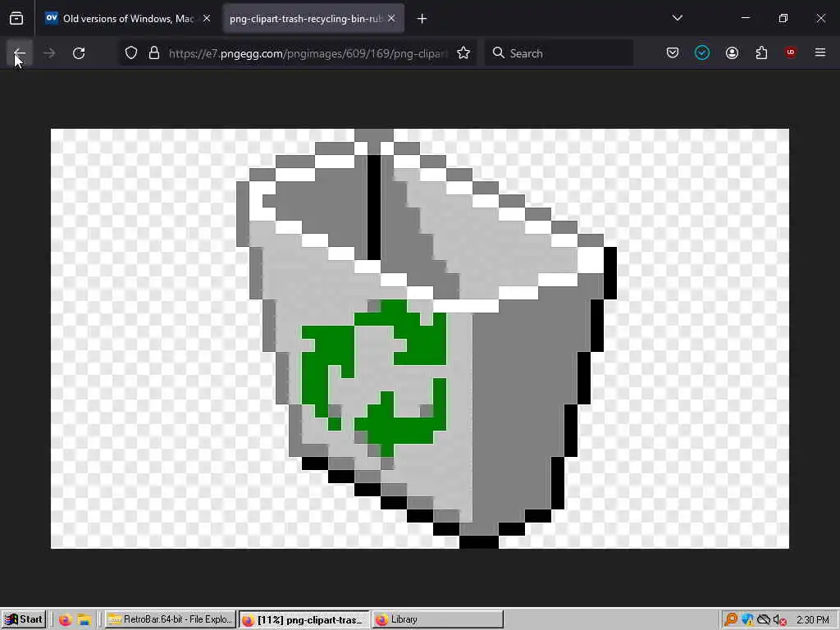Switch to RetroBar File Explorer taskbar button
Viewport: 840px width, 630px height.
170,619
